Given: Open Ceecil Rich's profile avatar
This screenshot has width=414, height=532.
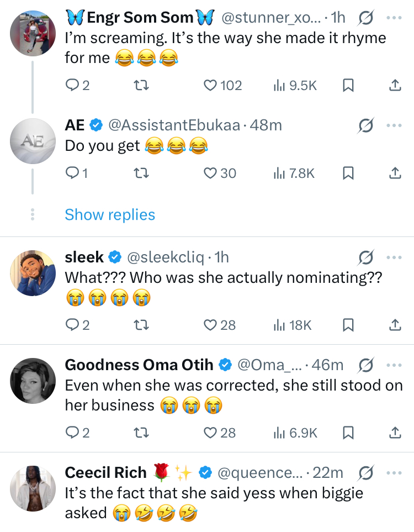Looking at the screenshot, I should pyautogui.click(x=33, y=489).
